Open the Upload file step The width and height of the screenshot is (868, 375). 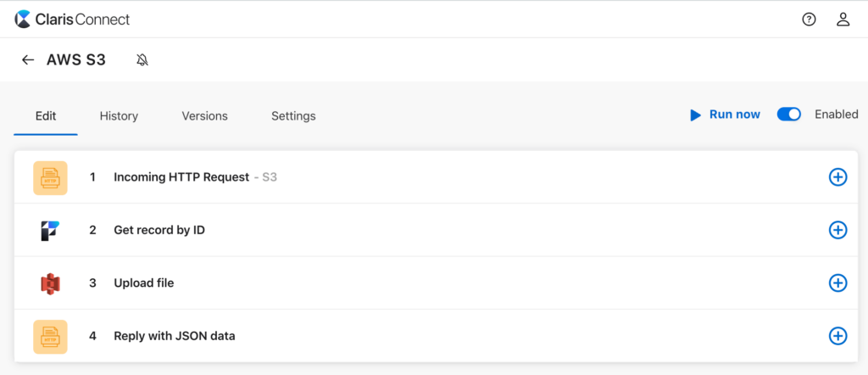144,283
